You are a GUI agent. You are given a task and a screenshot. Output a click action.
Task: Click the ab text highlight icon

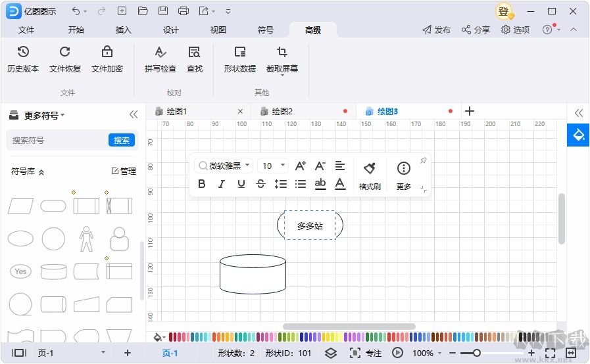320,183
